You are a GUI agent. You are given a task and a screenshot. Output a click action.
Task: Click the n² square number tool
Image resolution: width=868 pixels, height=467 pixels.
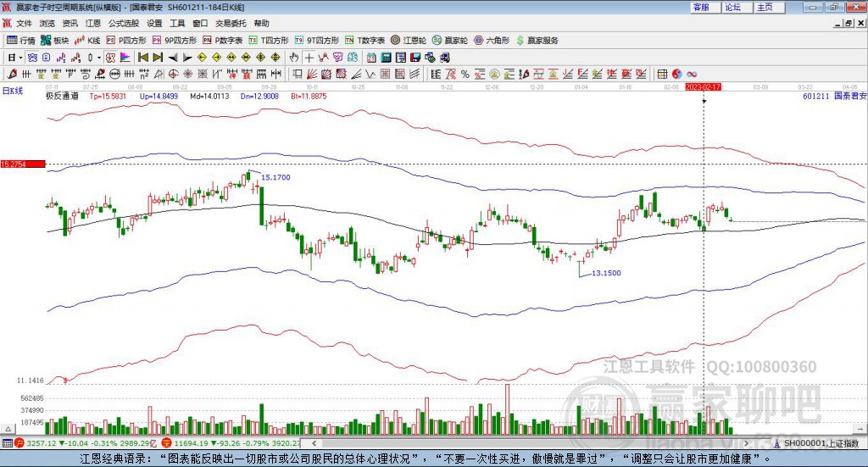(144, 74)
